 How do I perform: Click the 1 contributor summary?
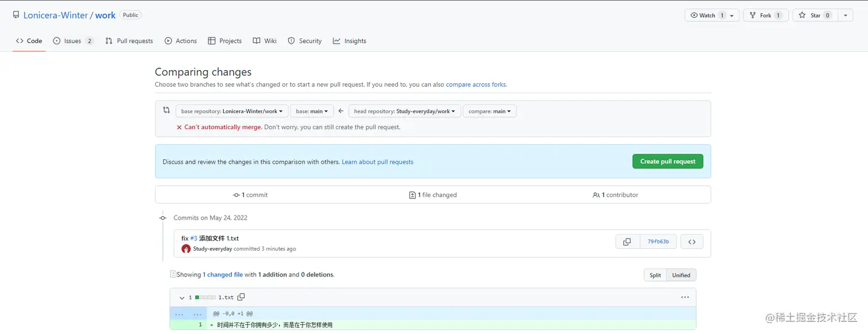(x=615, y=195)
